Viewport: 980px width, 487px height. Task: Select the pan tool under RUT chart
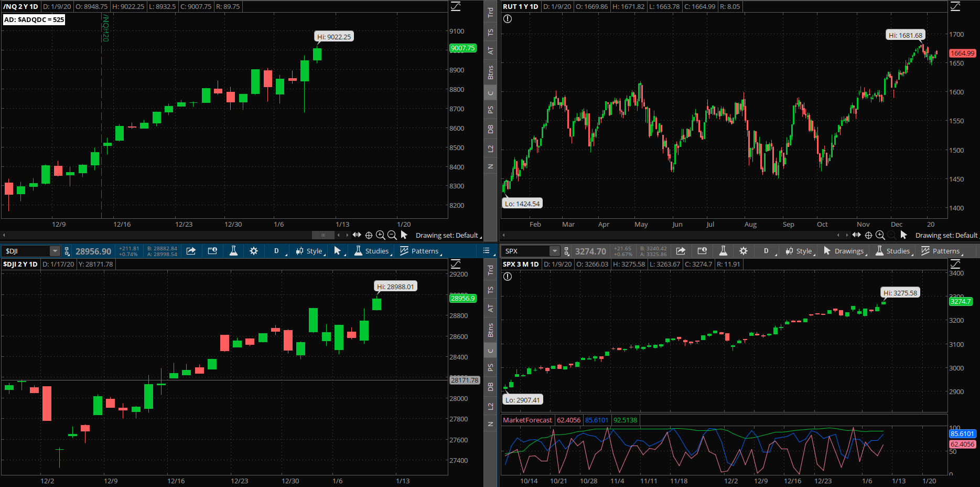[x=856, y=235]
